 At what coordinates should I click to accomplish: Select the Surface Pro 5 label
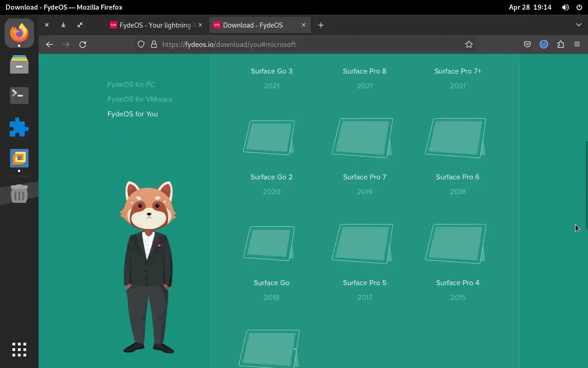365,282
